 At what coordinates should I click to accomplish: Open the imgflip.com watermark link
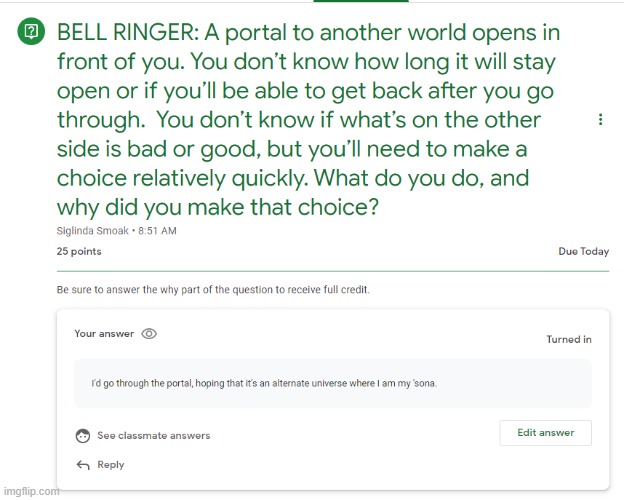tap(31, 491)
